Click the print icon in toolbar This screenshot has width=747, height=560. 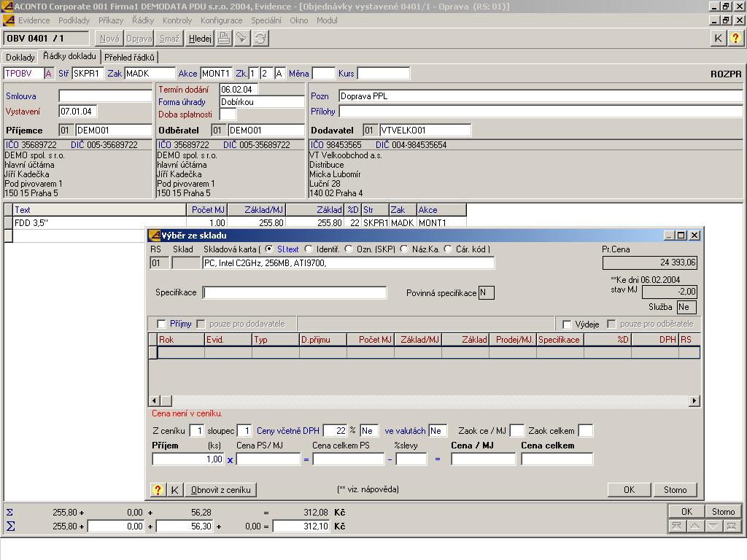pyautogui.click(x=224, y=39)
